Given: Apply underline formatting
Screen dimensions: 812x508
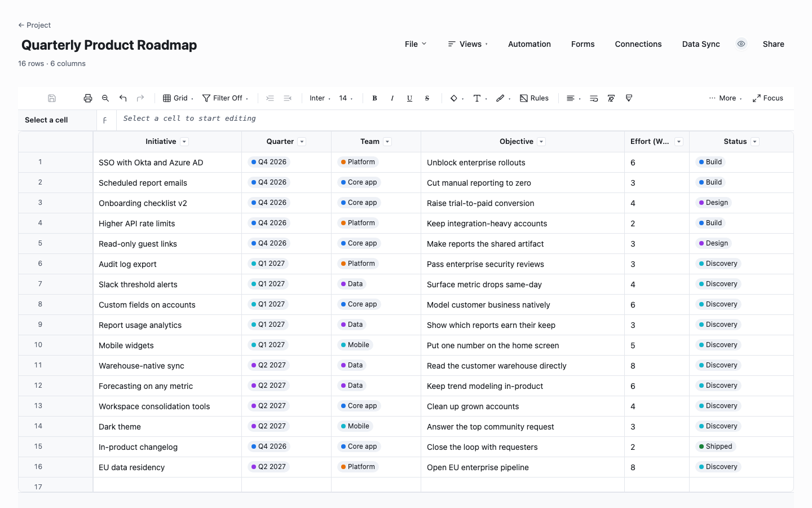Looking at the screenshot, I should click(409, 98).
